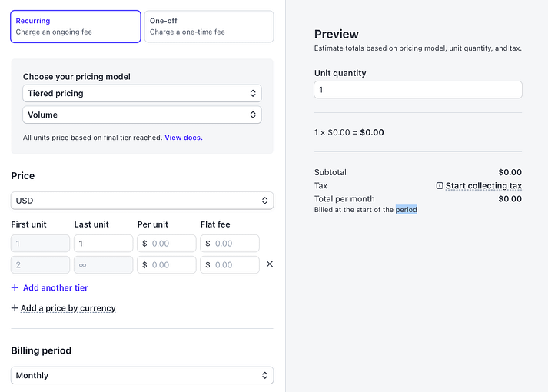Click the plus icon beside Add a price by currency
548x392 pixels.
pyautogui.click(x=15, y=308)
